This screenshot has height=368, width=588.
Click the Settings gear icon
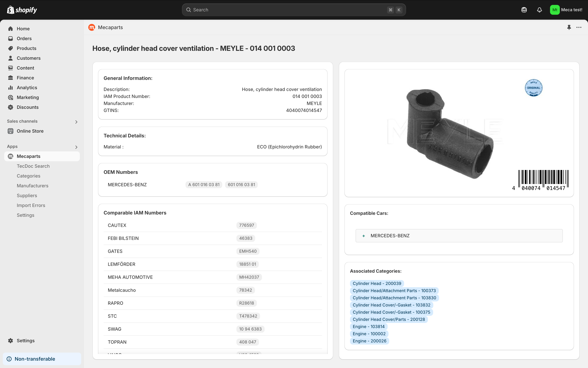(x=10, y=340)
